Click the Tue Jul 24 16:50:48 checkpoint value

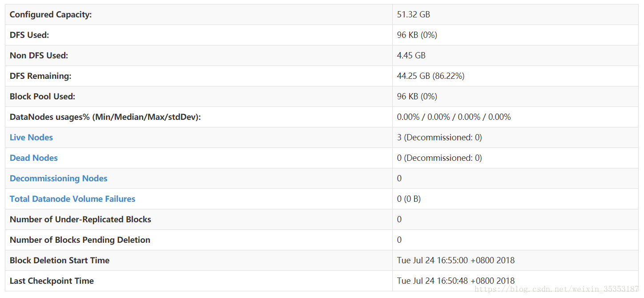pyautogui.click(x=456, y=281)
